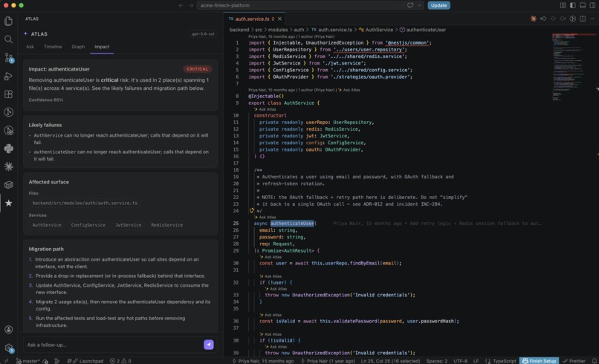
Task: Open the Extensions view
Action: 8,94
